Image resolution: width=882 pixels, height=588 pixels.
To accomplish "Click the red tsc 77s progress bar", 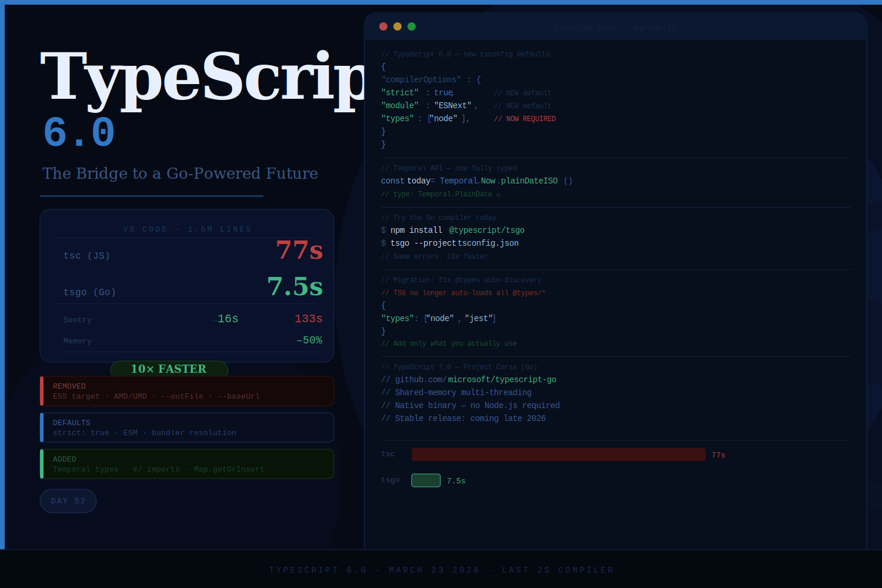I will click(x=558, y=454).
